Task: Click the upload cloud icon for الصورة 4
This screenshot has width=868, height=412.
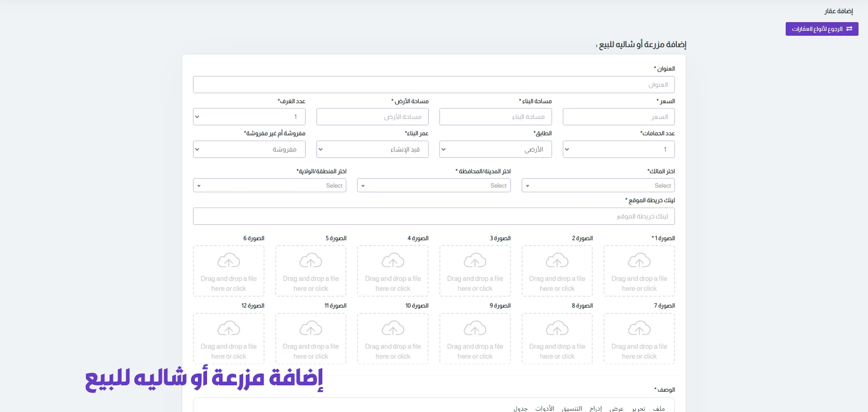Action: click(x=393, y=260)
